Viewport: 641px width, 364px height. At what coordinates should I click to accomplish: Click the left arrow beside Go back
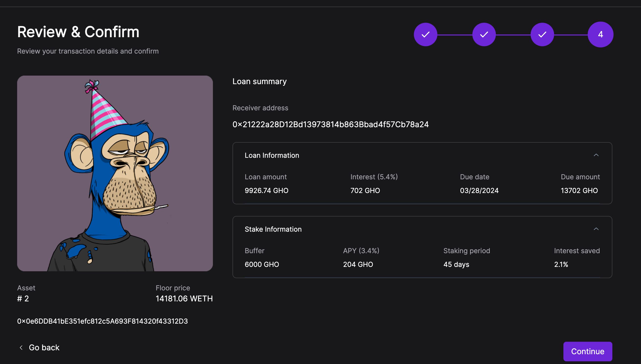pyautogui.click(x=21, y=348)
